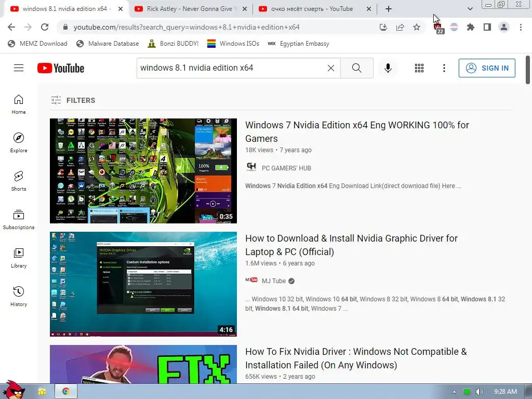532x399 pixels.
Task: Open YouTube settings three-dot menu
Action: [444, 68]
